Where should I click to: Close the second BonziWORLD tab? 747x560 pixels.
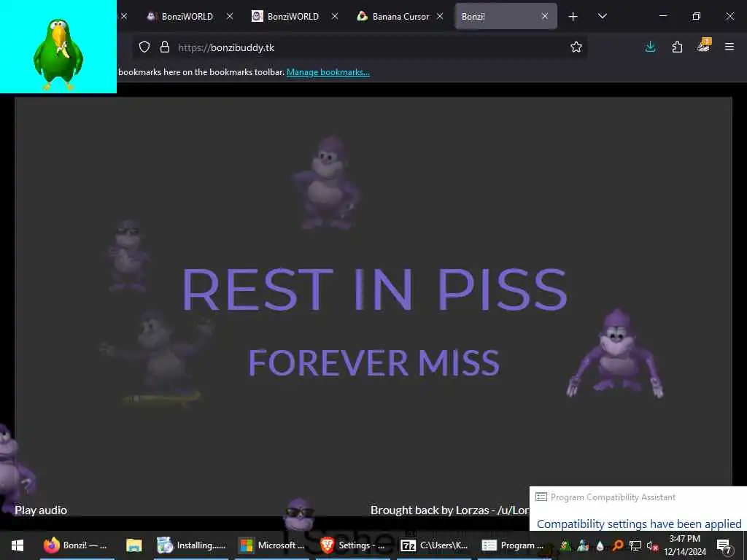pyautogui.click(x=334, y=16)
